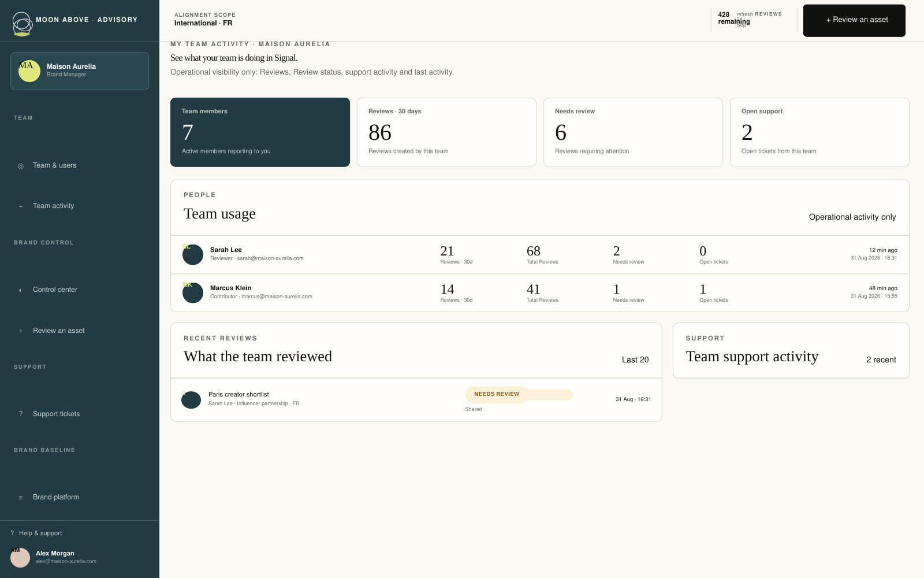
Task: Click Alex Morgan's profile avatar
Action: pyautogui.click(x=20, y=558)
